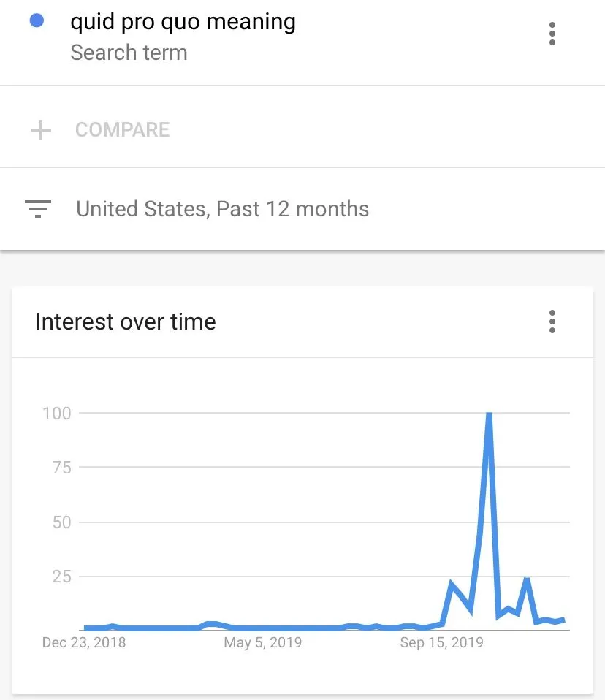
Task: Click the chart's highest peak at 100
Action: [x=489, y=414]
